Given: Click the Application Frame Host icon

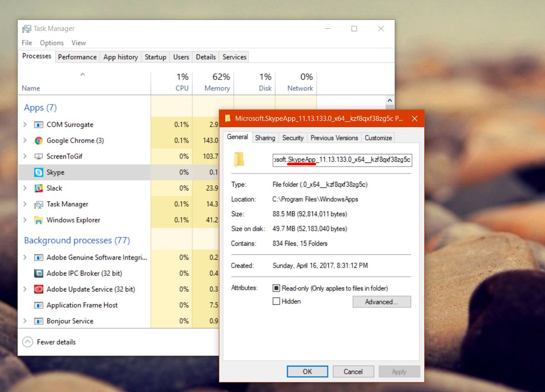Looking at the screenshot, I should (39, 305).
